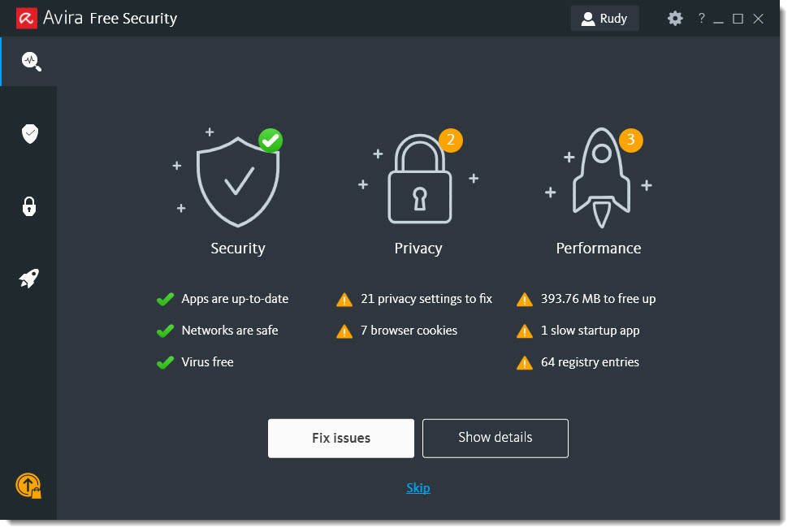Open the Status scan icon in sidebar
792x532 pixels.
click(x=31, y=61)
